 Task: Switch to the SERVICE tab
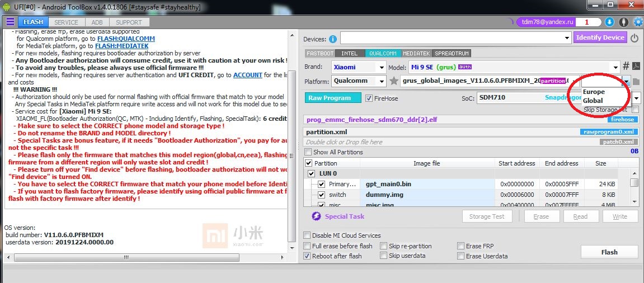tap(66, 22)
